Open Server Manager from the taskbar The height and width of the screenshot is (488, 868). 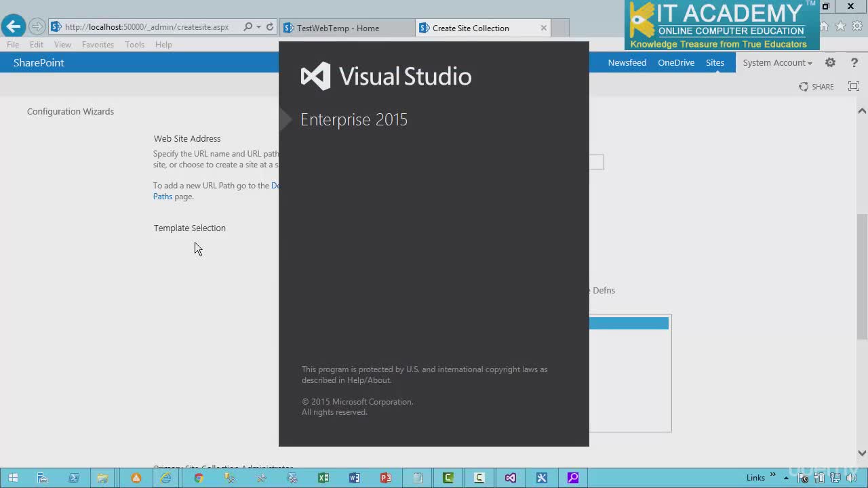[x=42, y=478]
